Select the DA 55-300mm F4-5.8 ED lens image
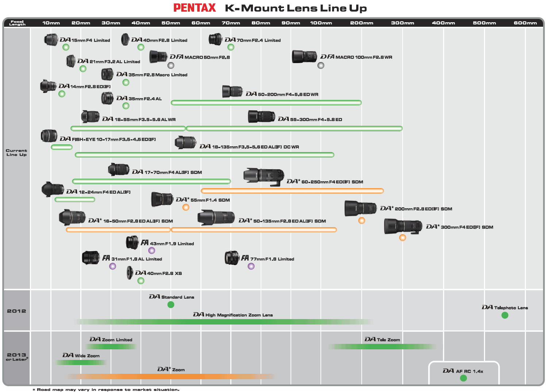This screenshot has width=546, height=392. click(x=261, y=116)
